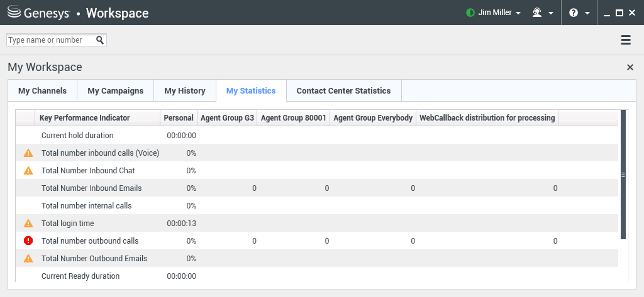Click warning icon beside Total Number Outbound Emails
Viewport: 644px width, 297px height.
pos(28,258)
